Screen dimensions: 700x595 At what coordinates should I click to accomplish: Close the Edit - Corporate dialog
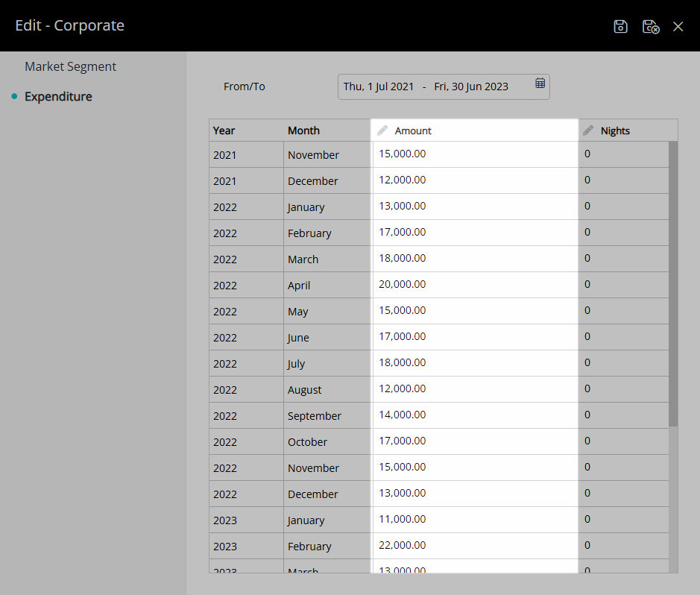(x=678, y=27)
